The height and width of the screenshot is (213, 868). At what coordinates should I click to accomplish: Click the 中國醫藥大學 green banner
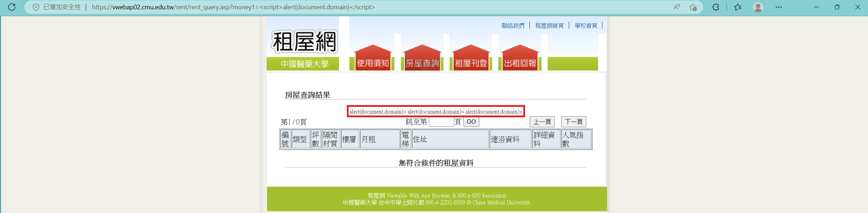click(x=303, y=64)
